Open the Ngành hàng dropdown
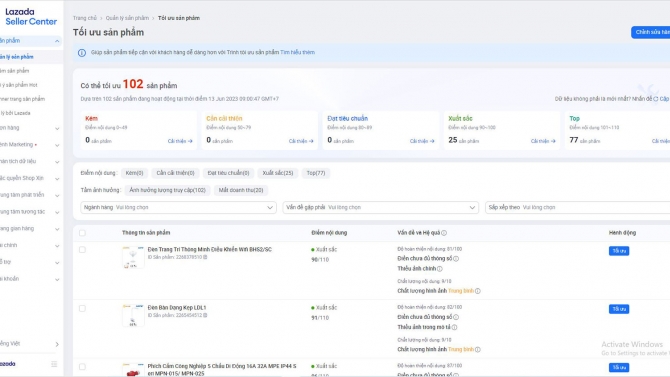 coord(178,207)
